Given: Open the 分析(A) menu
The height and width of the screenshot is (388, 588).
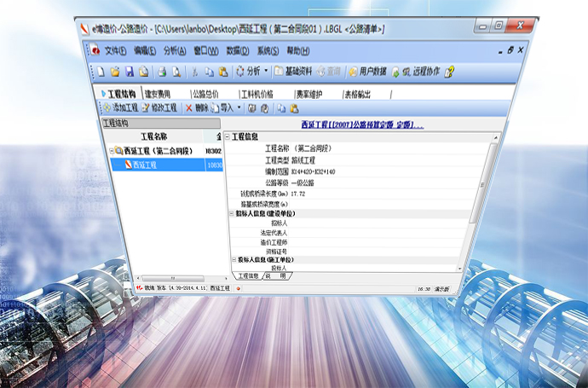Looking at the screenshot, I should [x=175, y=50].
